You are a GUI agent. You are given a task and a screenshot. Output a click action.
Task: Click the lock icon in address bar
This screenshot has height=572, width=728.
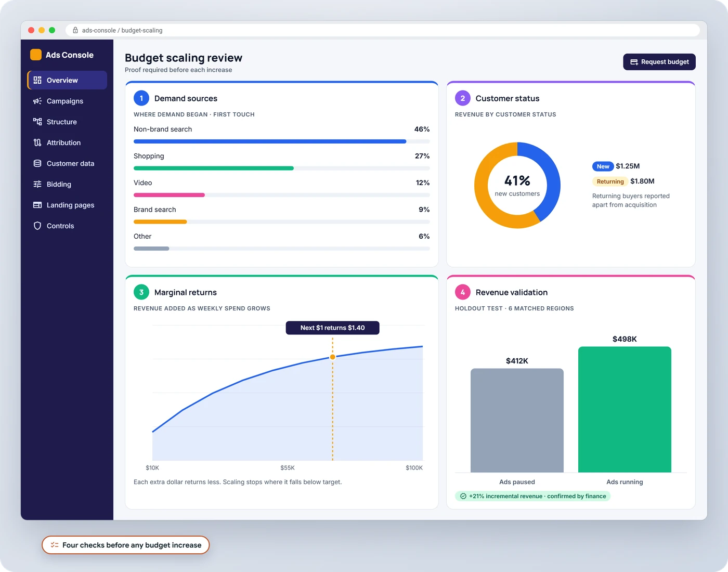click(75, 30)
